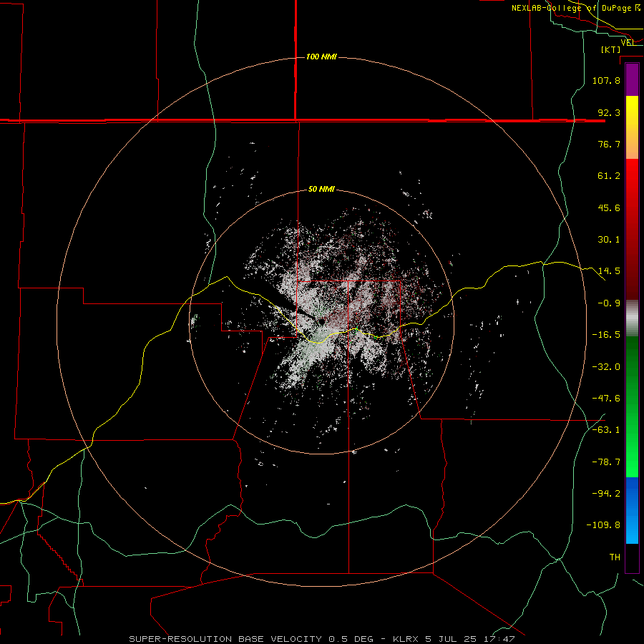Click the 50 NMI range ring label

coord(321,190)
